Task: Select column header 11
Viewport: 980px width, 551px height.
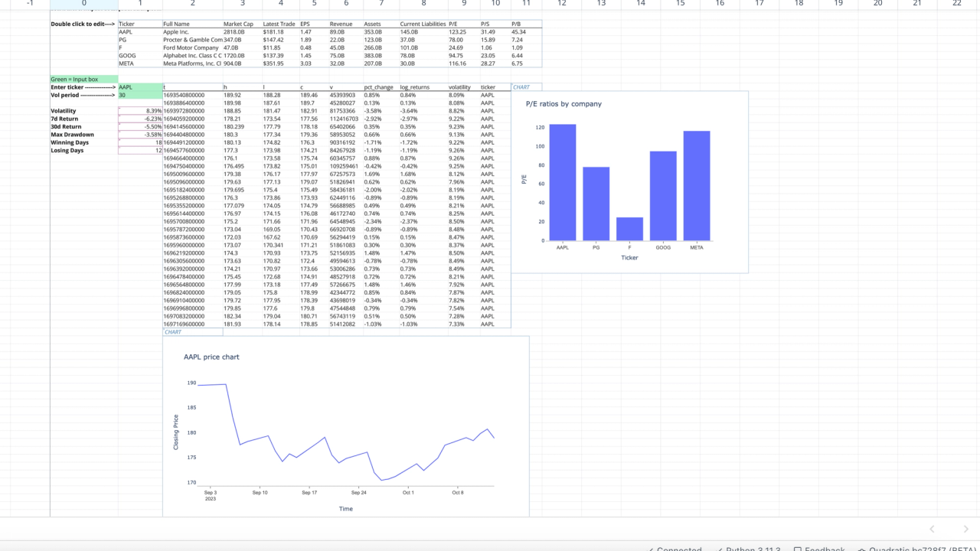Action: click(526, 4)
